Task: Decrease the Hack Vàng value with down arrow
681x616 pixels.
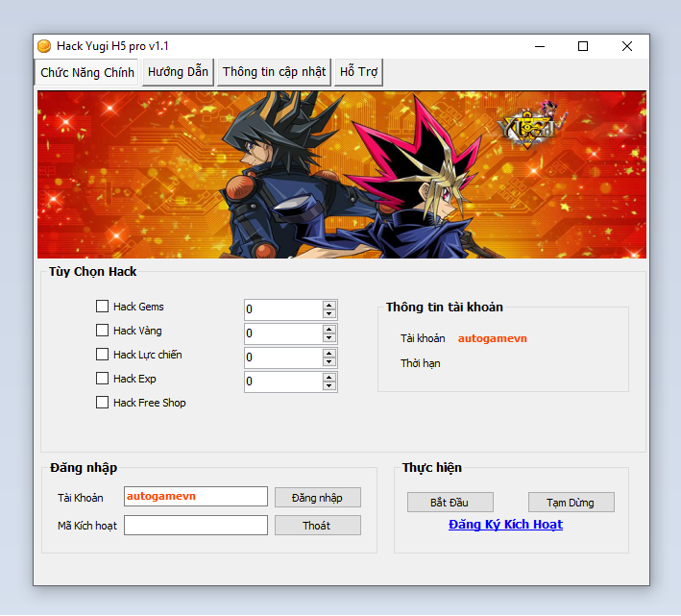Action: (329, 337)
